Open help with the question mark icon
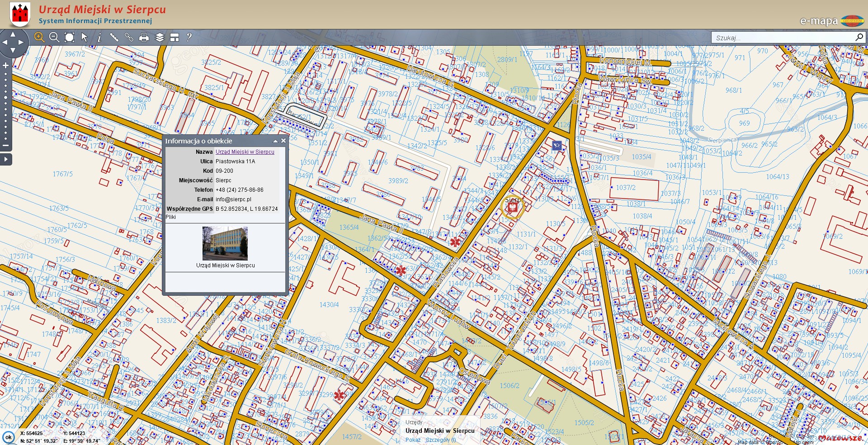This screenshot has width=868, height=445. coord(189,38)
